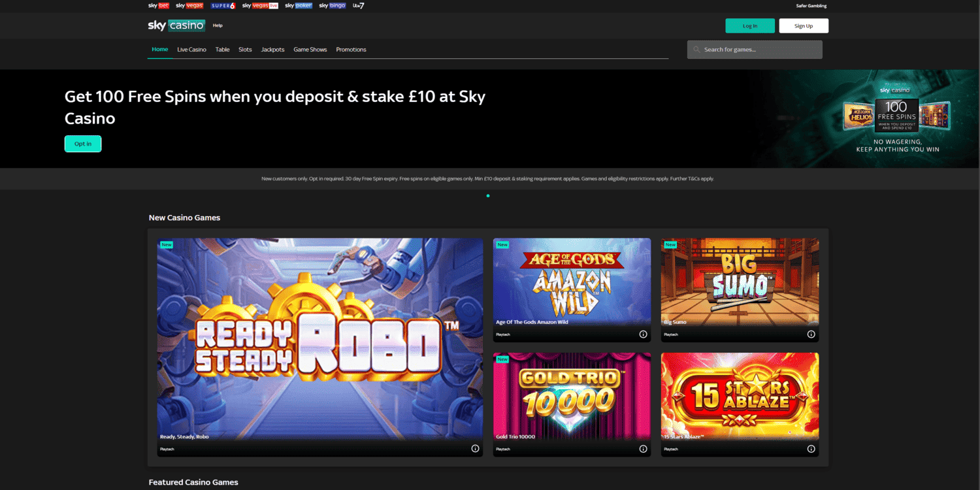Go to Super 6 from top bar
The image size is (980, 490).
(223, 6)
